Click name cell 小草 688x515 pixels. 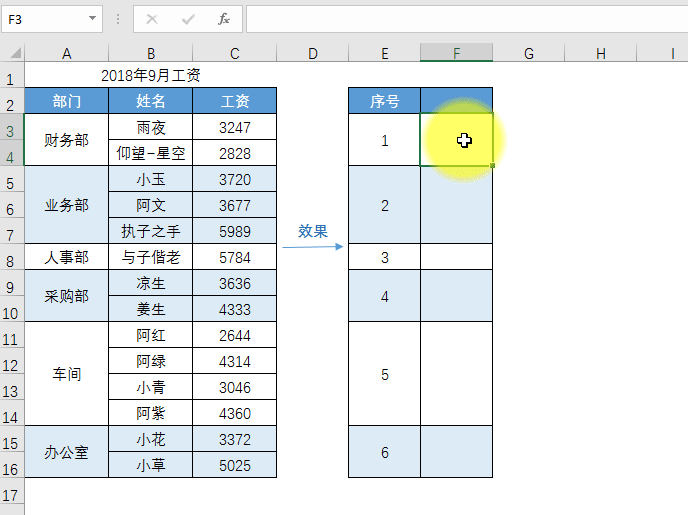[x=150, y=465]
